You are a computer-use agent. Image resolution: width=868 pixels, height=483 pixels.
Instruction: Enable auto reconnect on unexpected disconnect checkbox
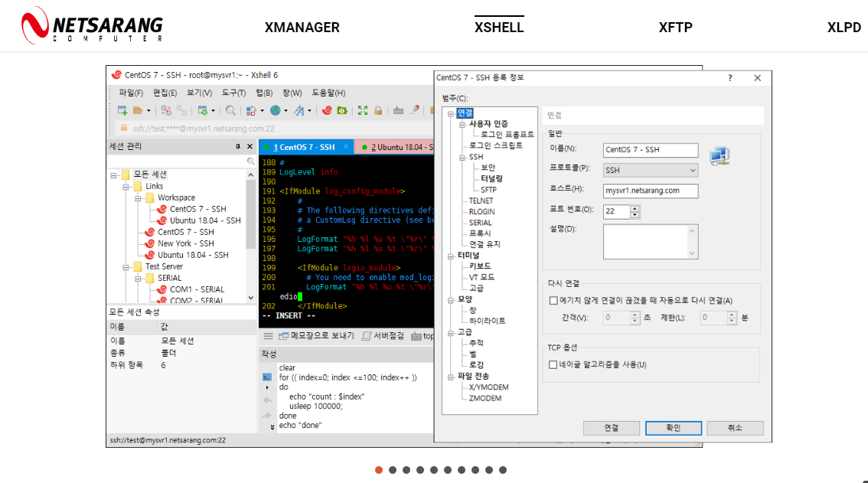coord(553,301)
